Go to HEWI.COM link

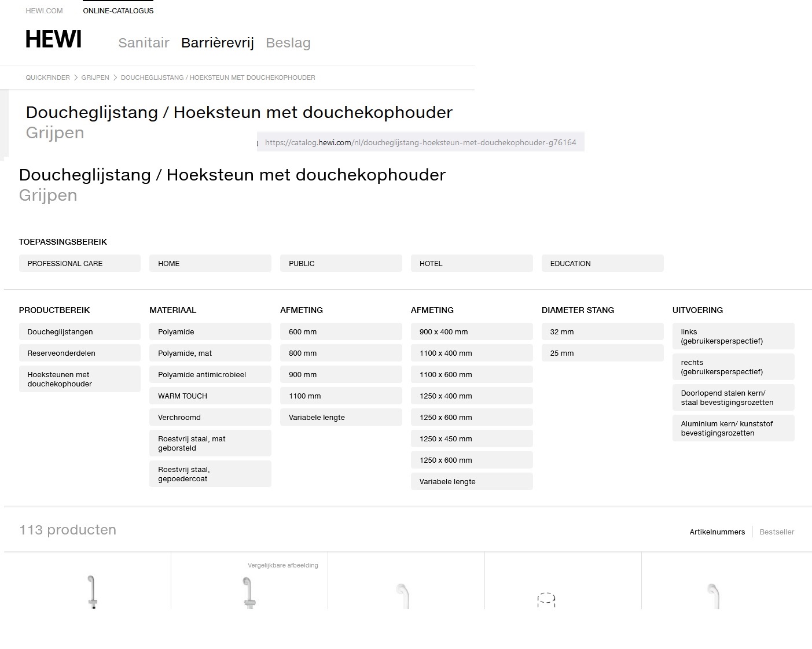point(44,11)
